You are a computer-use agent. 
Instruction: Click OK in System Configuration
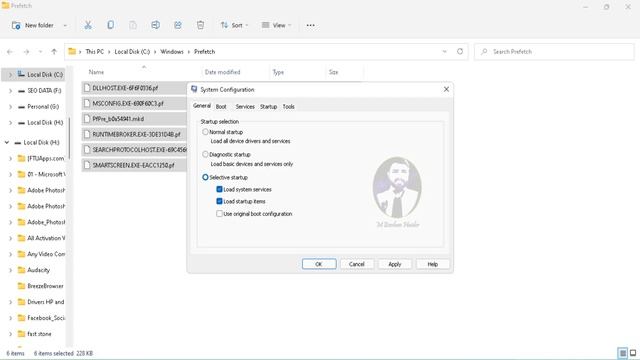coord(319,264)
